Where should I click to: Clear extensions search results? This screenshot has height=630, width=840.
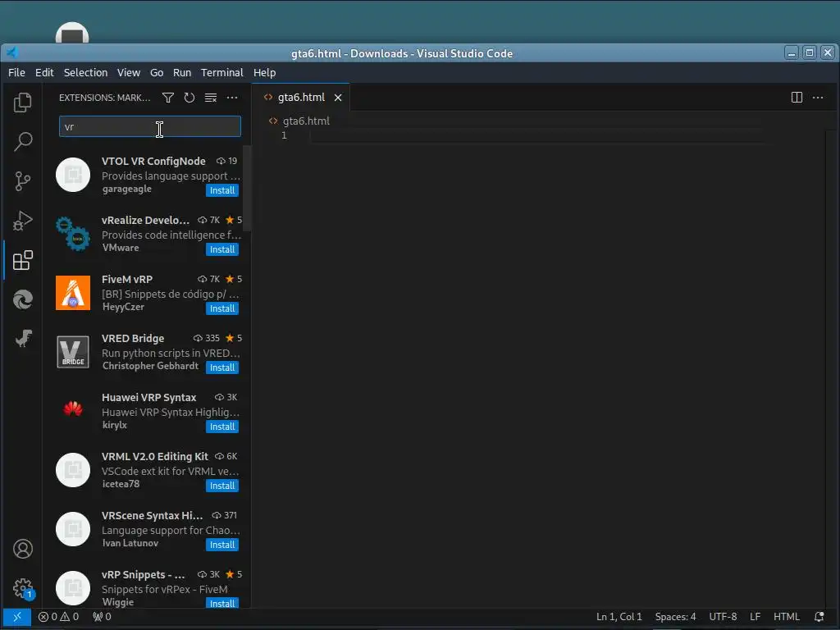click(x=211, y=98)
